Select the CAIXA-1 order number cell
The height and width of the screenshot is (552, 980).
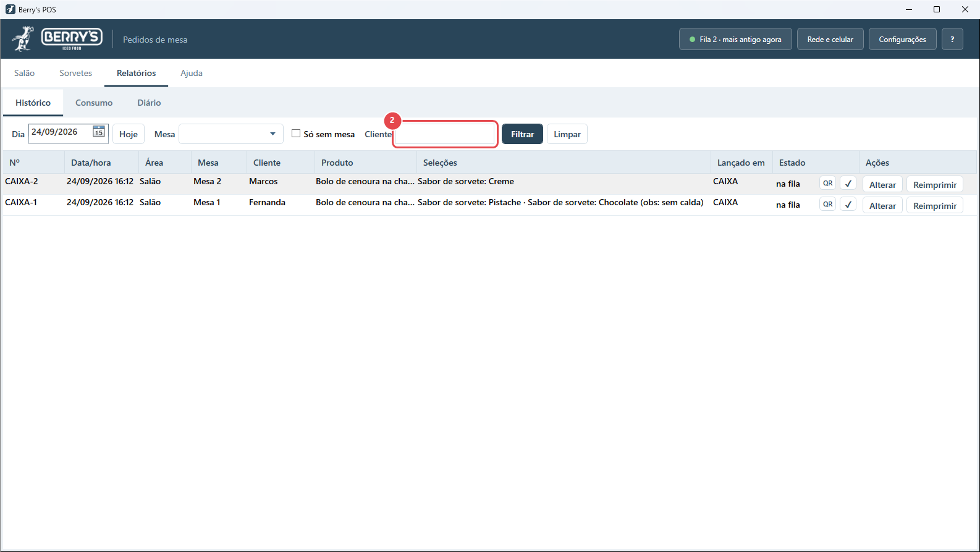coord(21,202)
